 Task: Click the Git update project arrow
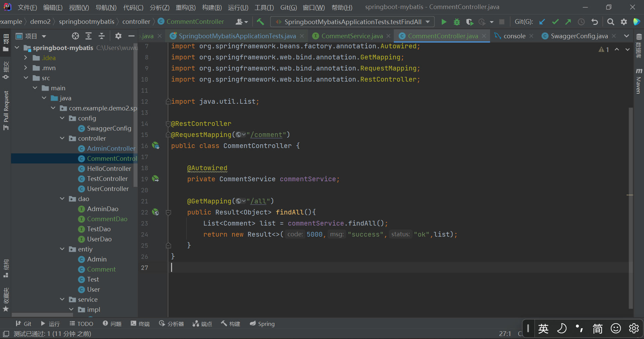coord(542,22)
